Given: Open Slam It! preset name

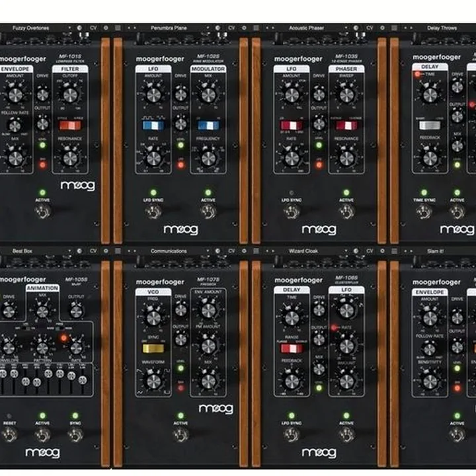Looking at the screenshot, I should click(435, 251).
